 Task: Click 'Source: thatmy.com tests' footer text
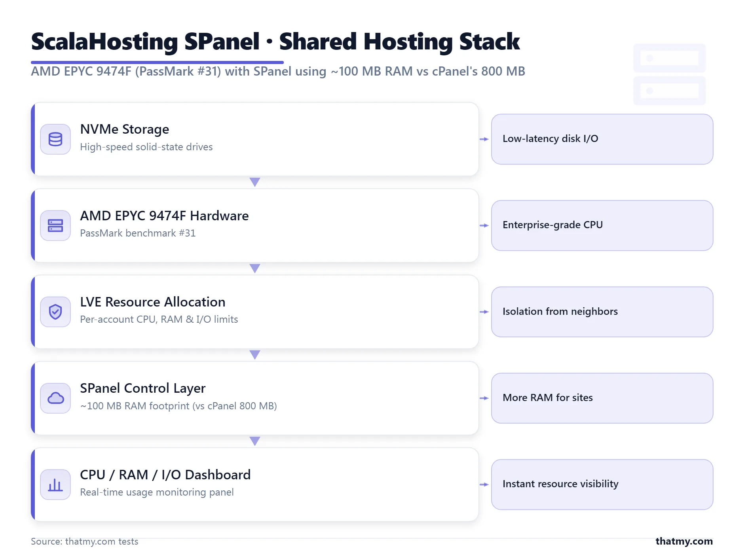85,541
